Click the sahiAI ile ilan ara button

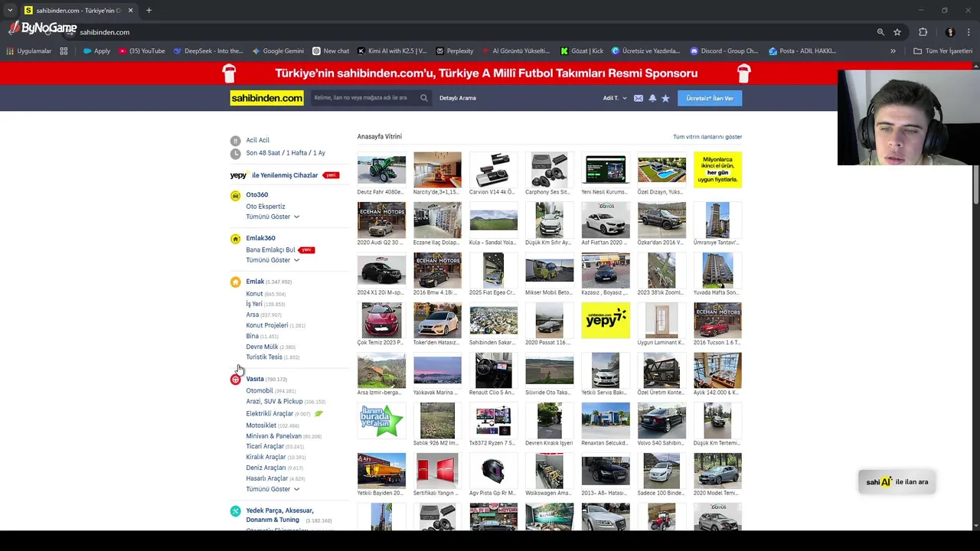click(897, 482)
